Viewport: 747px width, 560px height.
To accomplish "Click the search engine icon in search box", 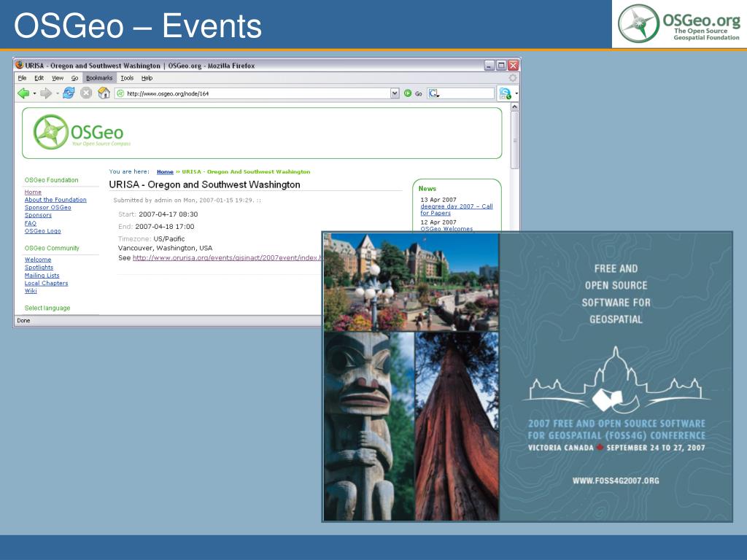I will (433, 93).
